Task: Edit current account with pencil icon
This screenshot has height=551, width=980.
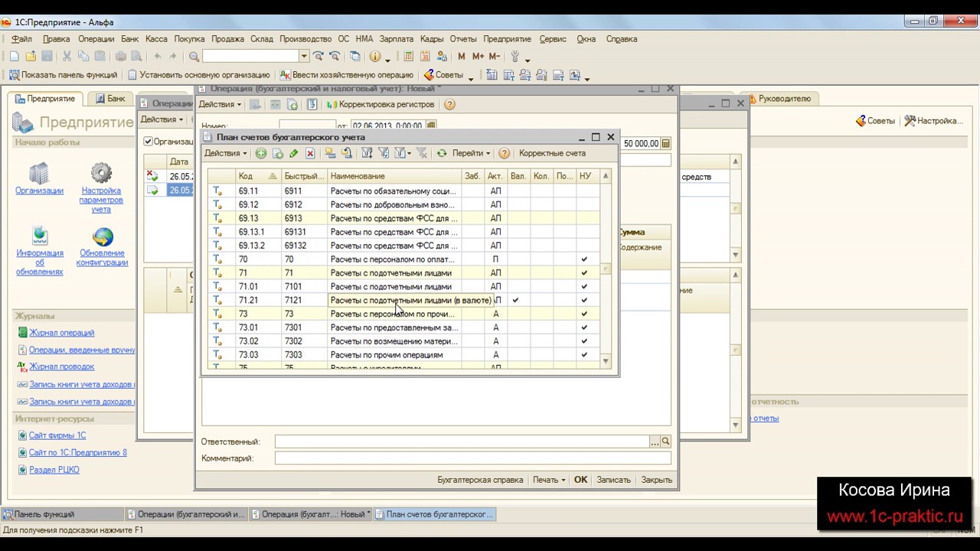Action: (x=294, y=154)
